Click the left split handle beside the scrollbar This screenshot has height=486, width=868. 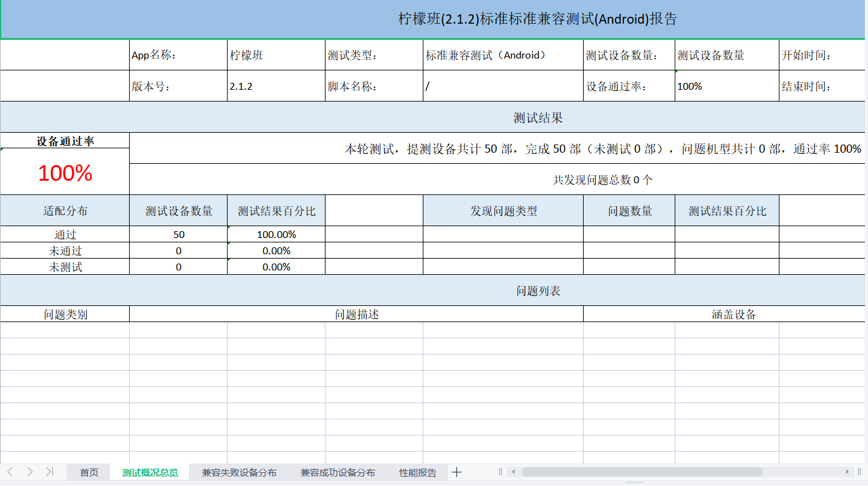(x=500, y=472)
